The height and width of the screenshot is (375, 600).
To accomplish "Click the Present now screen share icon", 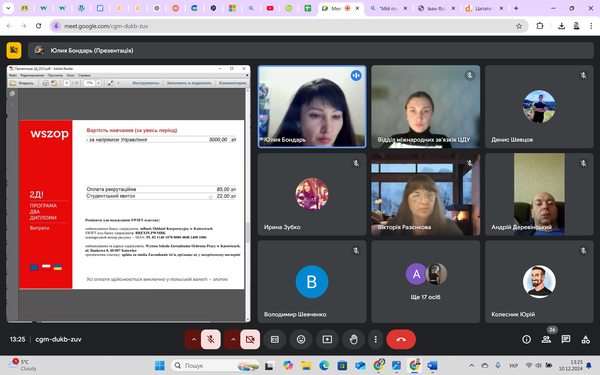I will [x=327, y=339].
